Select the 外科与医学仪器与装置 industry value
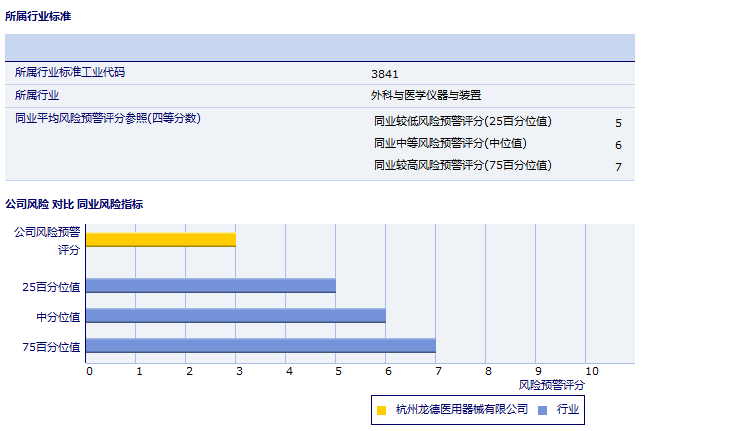731x431 pixels. 426,96
